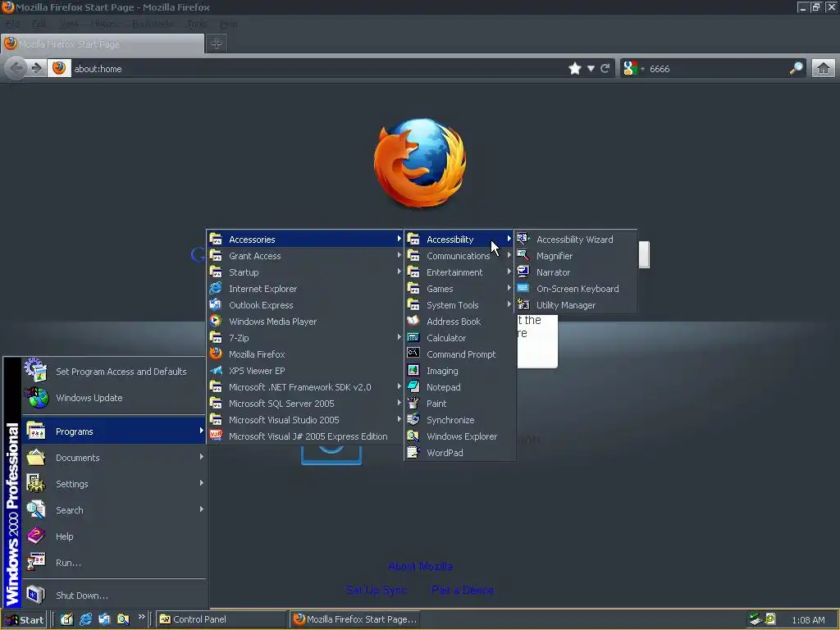
Task: Click the Set Up Sync link
Action: [x=377, y=590]
